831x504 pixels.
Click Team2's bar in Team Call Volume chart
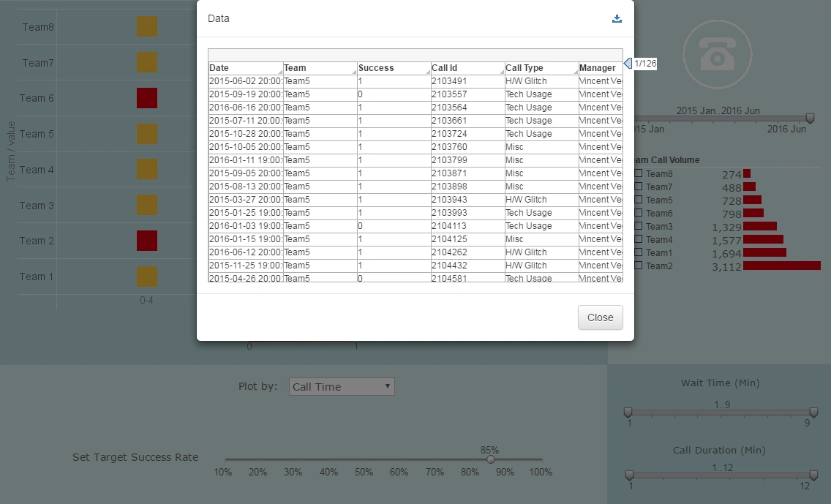[783, 266]
